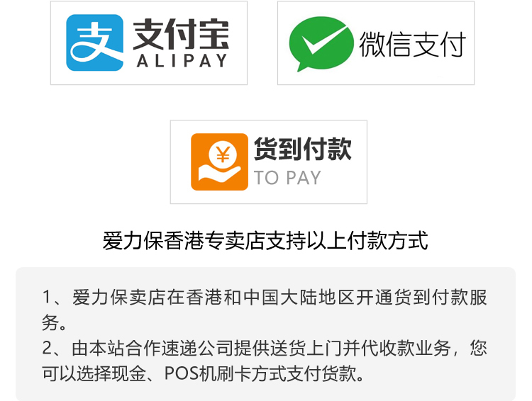
Task: Click the 微信支付 text label
Action: pyautogui.click(x=413, y=45)
